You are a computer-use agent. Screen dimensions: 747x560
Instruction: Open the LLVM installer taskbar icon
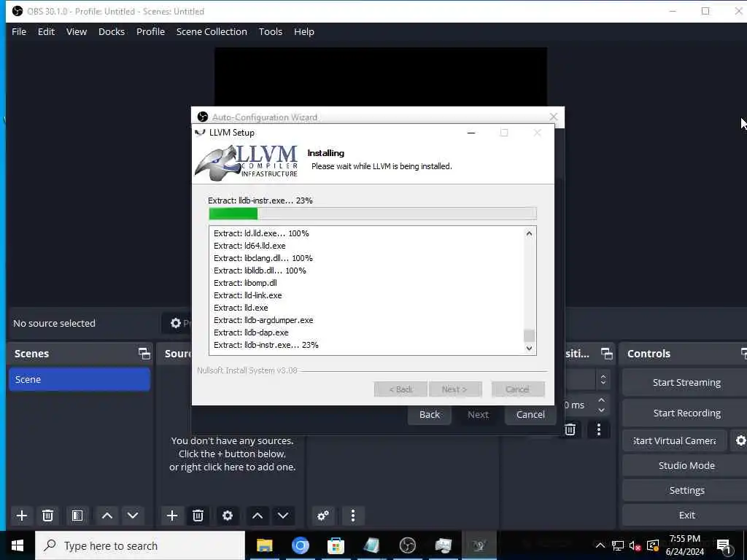point(479,545)
